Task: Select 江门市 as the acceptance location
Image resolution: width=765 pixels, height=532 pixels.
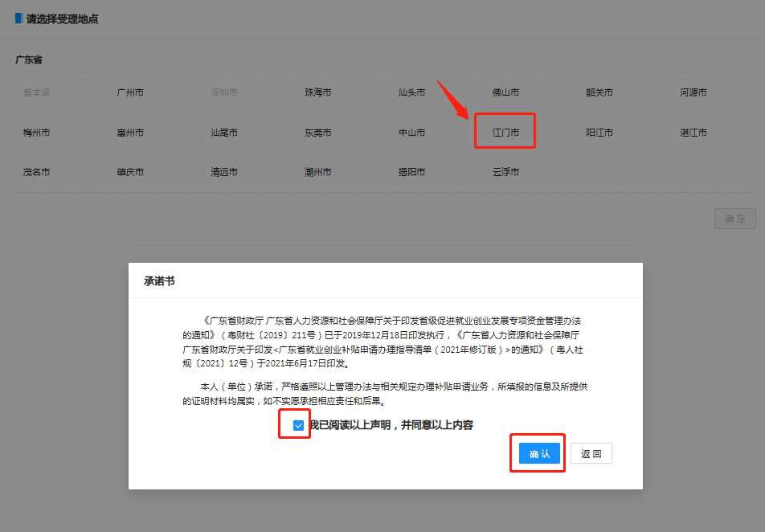Action: tap(505, 132)
